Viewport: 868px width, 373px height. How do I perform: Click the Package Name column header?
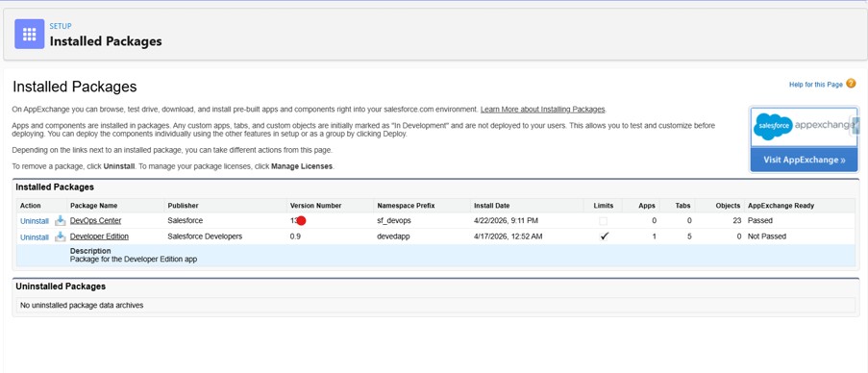[x=93, y=206]
